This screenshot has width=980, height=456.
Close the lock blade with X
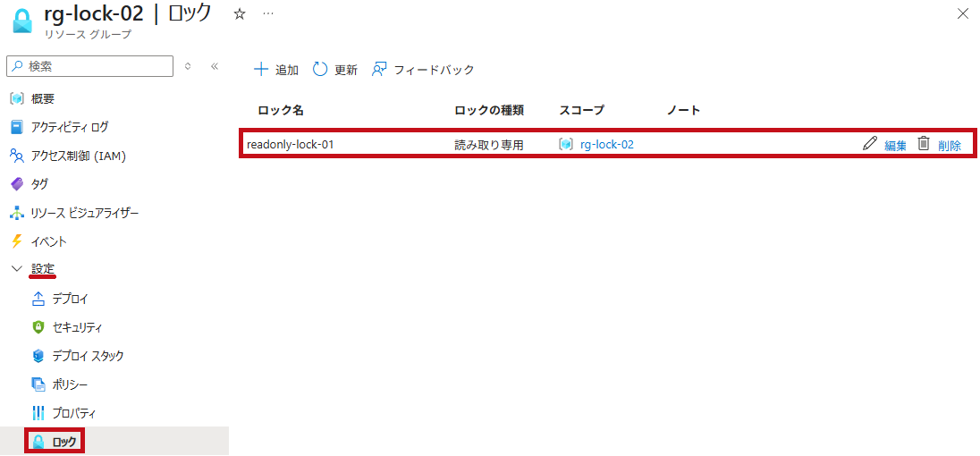point(963,13)
